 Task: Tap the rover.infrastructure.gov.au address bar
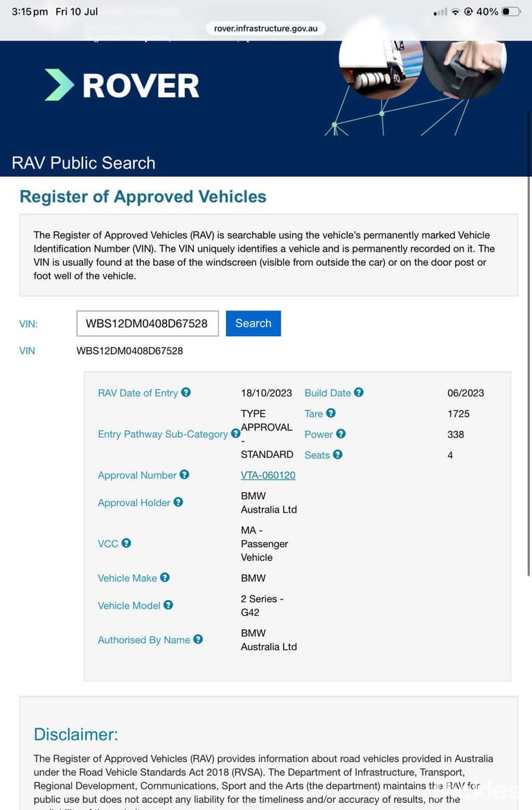pyautogui.click(x=265, y=28)
